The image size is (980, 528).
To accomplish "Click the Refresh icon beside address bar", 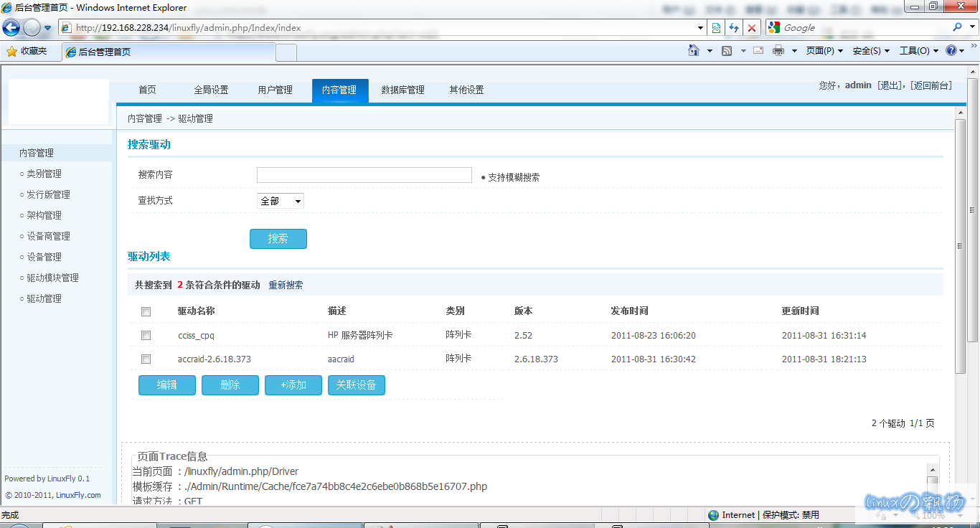I will point(733,28).
